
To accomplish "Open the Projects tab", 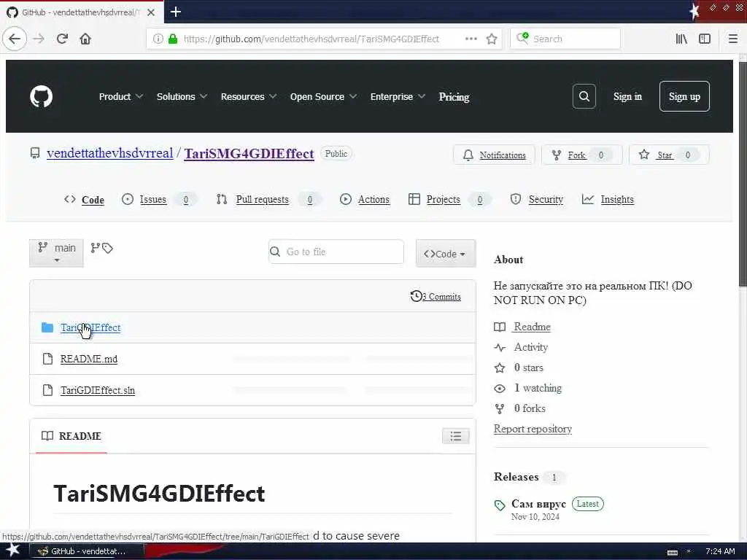I will pos(449,200).
